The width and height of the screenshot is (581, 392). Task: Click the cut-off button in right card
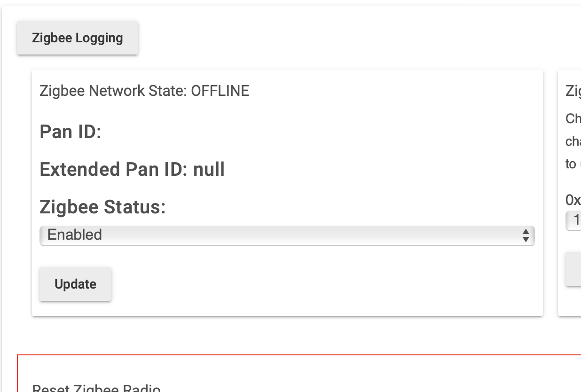[573, 269]
